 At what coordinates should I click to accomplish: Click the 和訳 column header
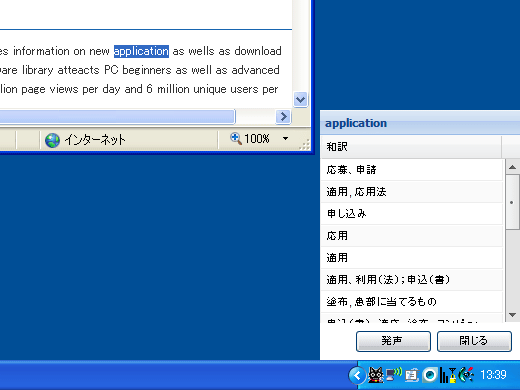[x=411, y=147]
